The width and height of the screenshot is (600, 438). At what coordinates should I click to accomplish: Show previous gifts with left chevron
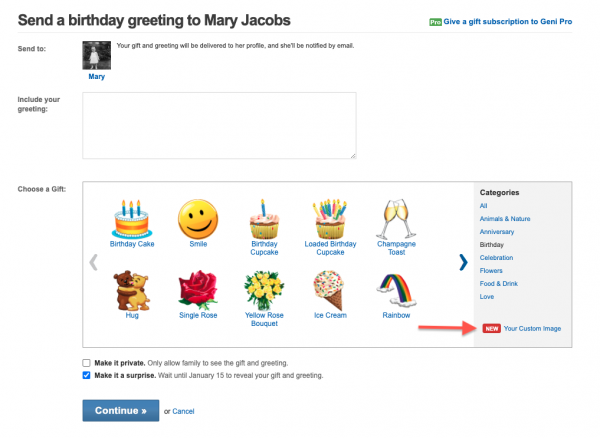point(93,262)
